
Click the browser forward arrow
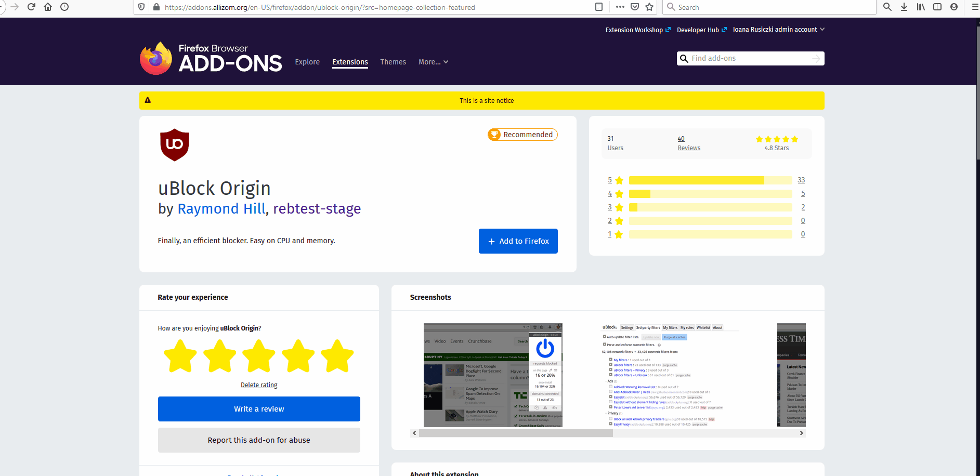(15, 7)
